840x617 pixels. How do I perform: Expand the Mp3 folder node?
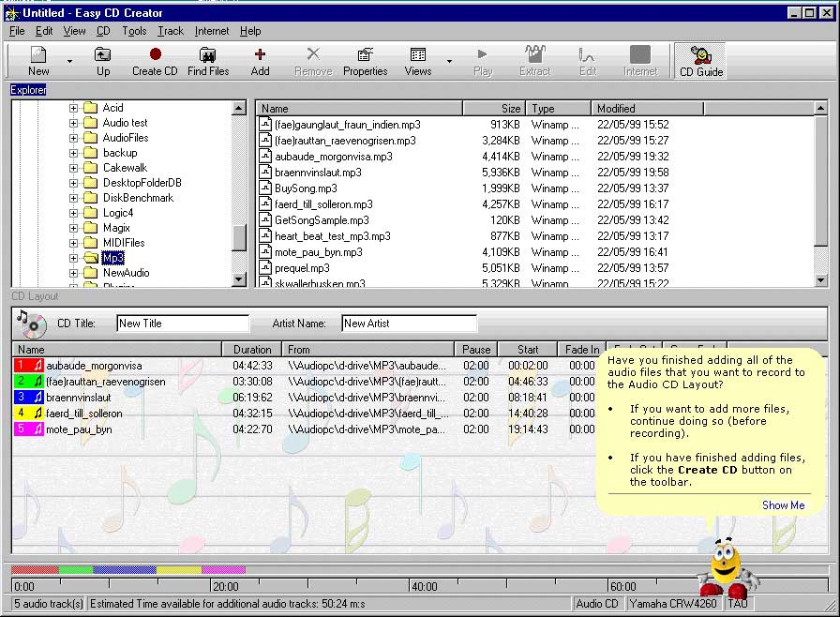tap(73, 258)
